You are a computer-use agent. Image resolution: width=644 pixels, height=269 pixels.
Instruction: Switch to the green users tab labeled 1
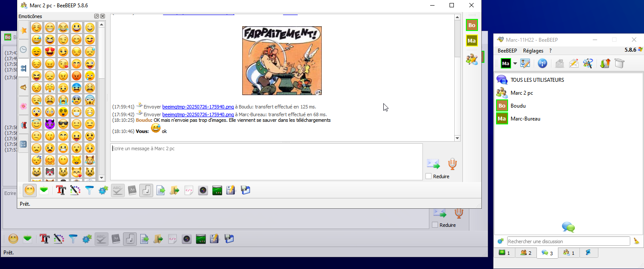[x=504, y=253]
